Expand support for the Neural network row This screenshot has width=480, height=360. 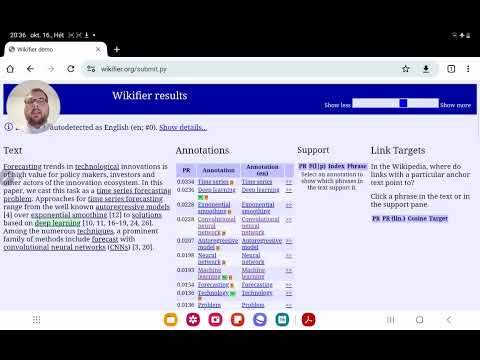(289, 255)
